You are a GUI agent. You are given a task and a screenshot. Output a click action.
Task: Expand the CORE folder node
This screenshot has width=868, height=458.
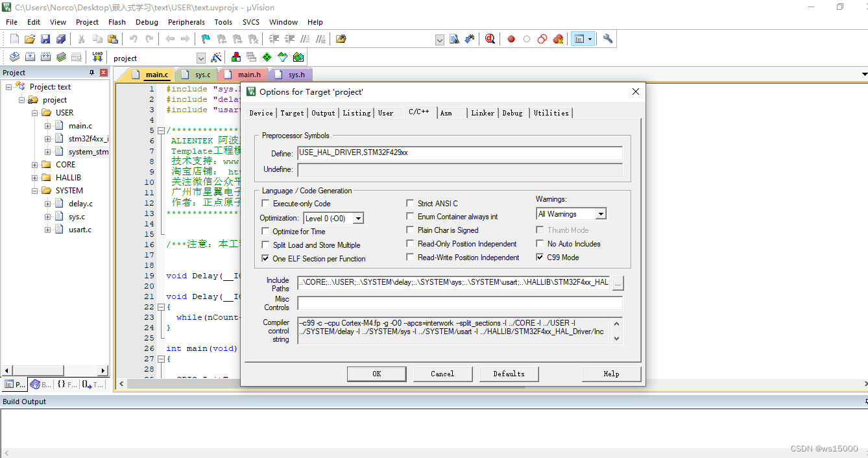pos(34,165)
